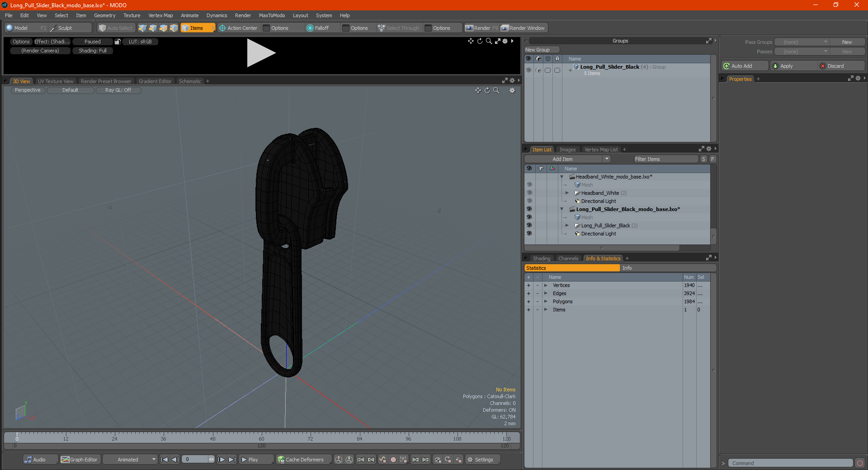Step to next frame
This screenshot has width=868, height=470.
click(221, 460)
